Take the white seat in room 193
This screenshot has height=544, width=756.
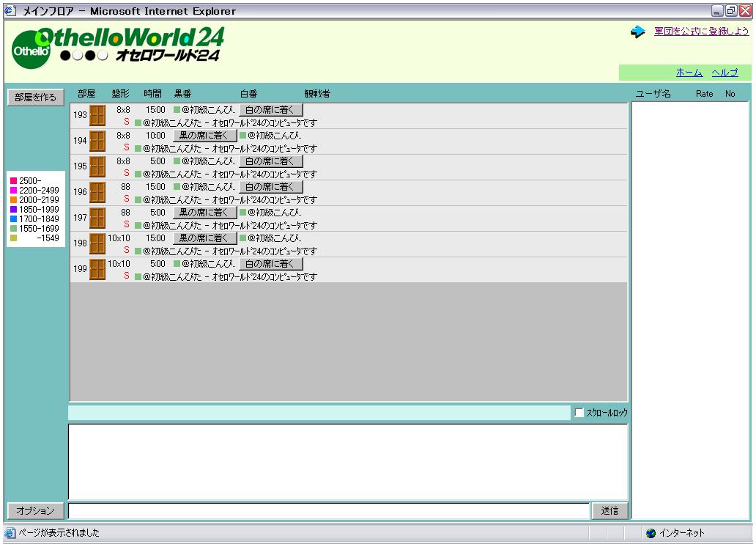(271, 110)
